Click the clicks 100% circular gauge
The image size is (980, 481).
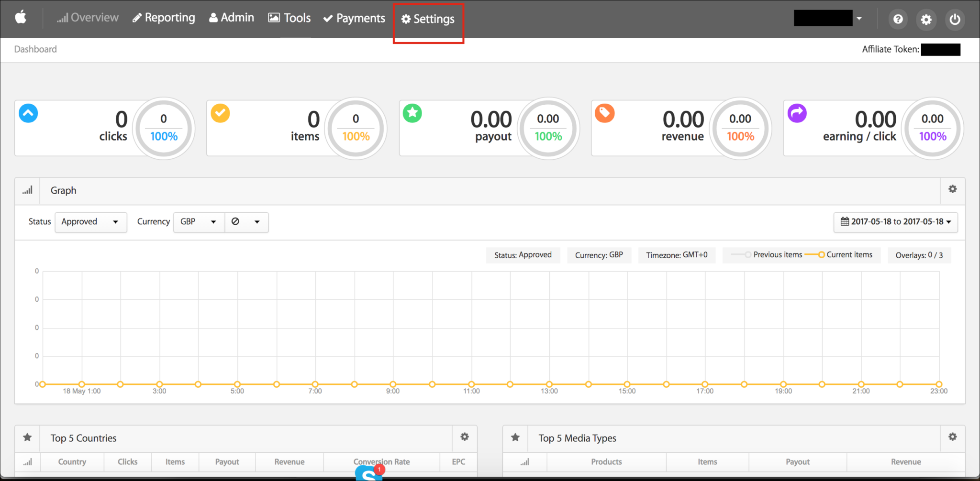(164, 128)
